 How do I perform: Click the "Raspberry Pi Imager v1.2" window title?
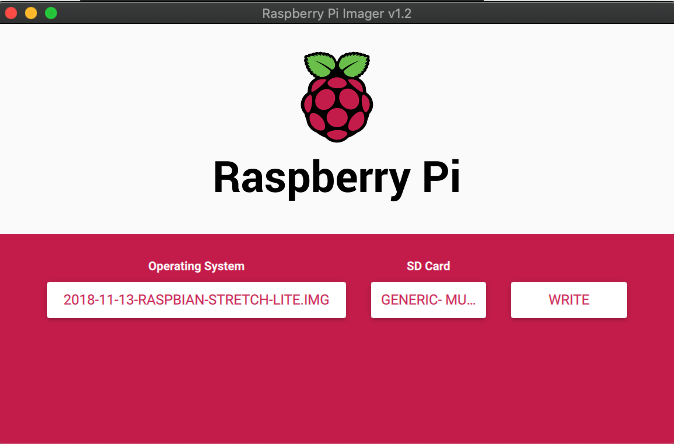click(337, 13)
